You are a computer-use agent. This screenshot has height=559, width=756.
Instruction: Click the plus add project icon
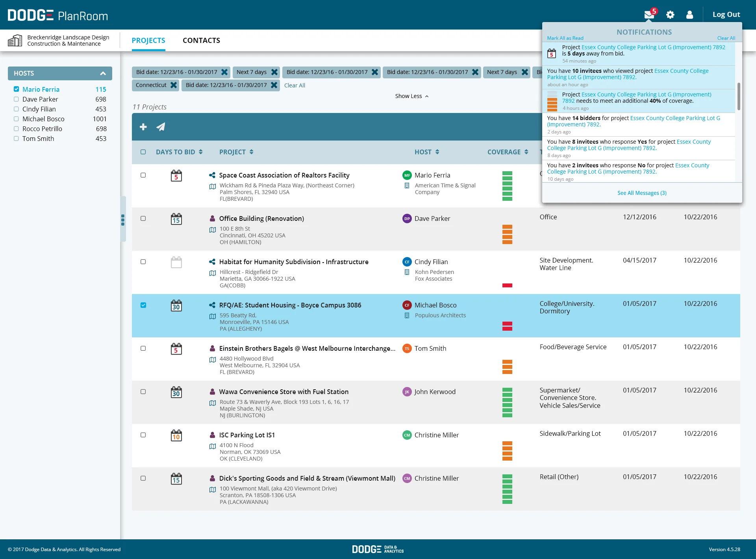(x=143, y=127)
